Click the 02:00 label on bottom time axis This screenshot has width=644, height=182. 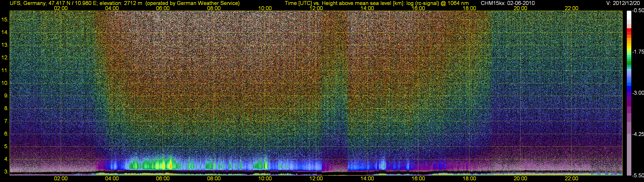pos(61,179)
